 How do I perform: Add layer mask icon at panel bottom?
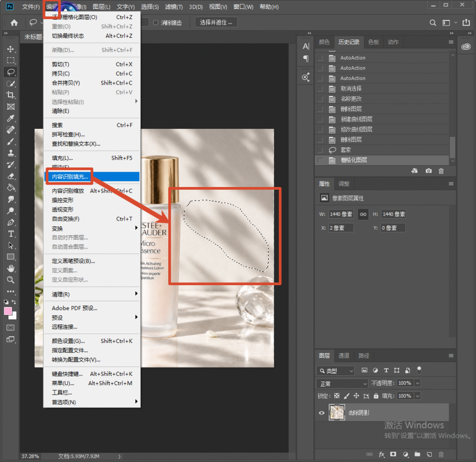pos(393,455)
